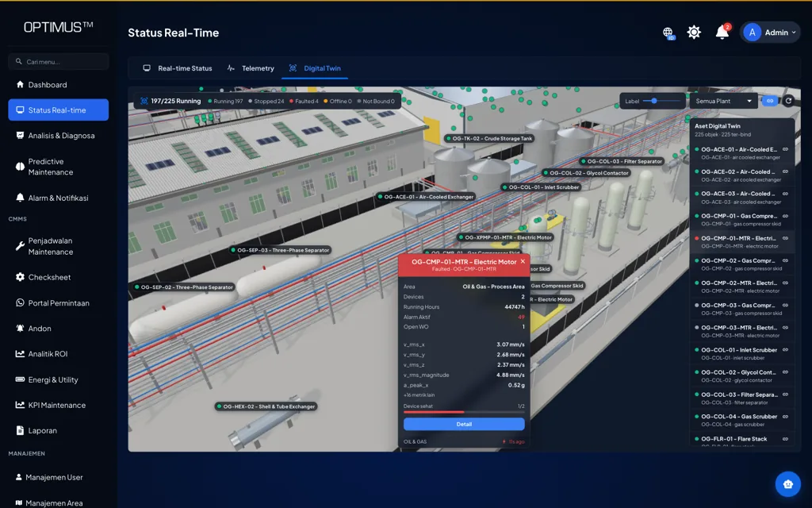Toggle bind link for OG-ACE-02 asset row
This screenshot has height=508, width=812.
[785, 171]
